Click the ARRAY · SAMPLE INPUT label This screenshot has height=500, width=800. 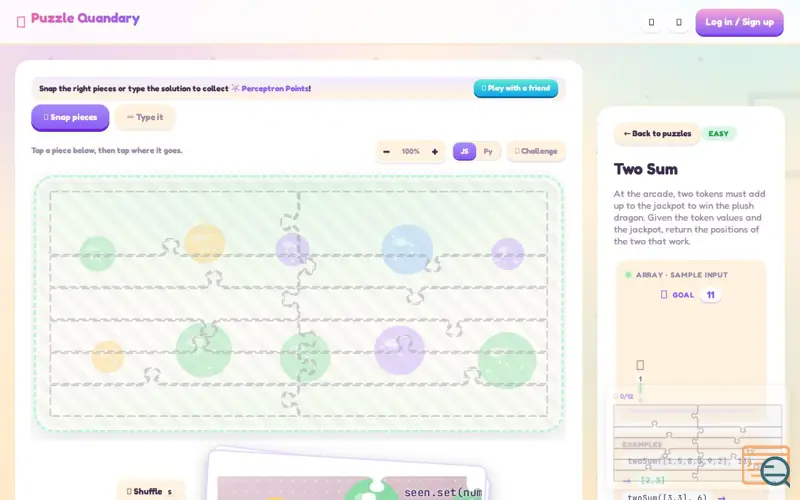(682, 275)
